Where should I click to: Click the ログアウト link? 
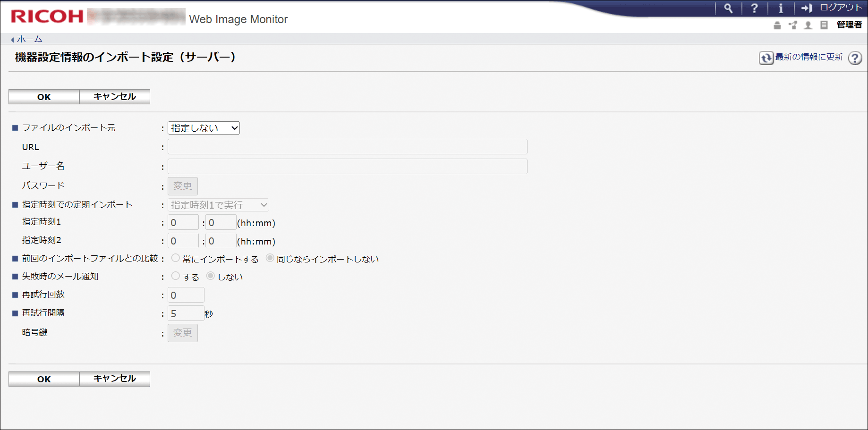841,8
